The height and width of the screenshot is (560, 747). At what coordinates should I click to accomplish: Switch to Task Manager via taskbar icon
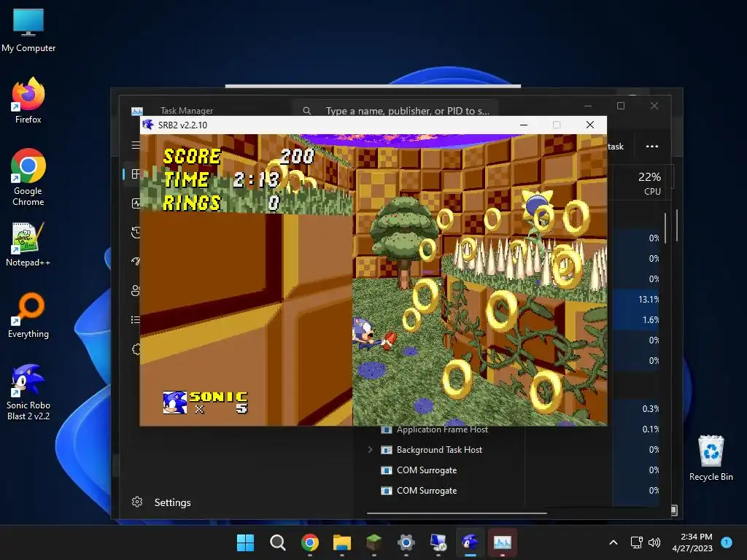click(x=503, y=542)
